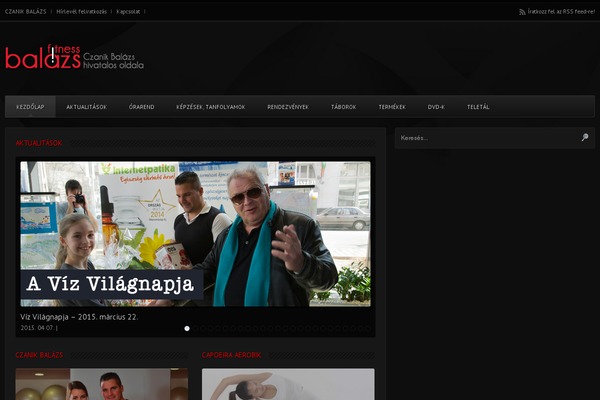
Task: Open the Czanik Balázs section thumbnail
Action: [102, 384]
